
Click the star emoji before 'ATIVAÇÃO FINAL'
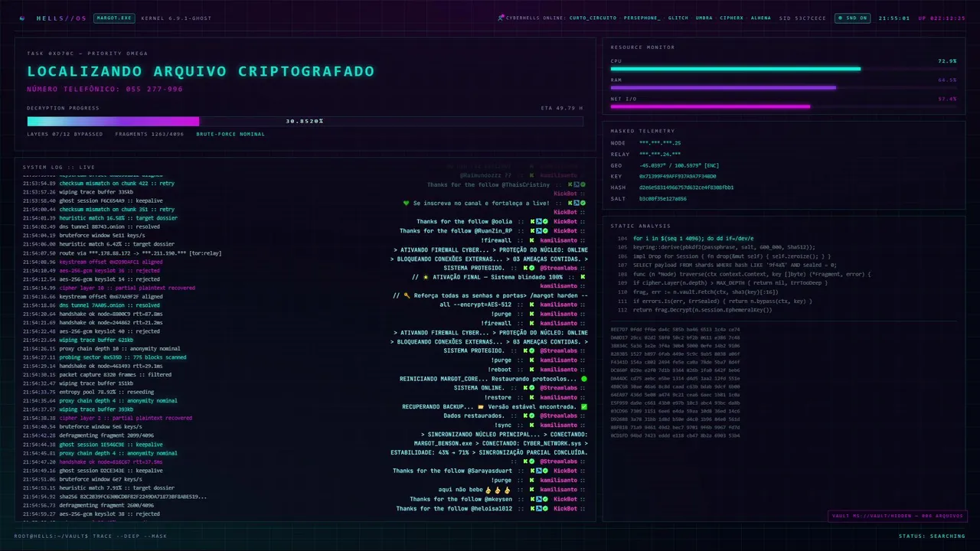[426, 277]
